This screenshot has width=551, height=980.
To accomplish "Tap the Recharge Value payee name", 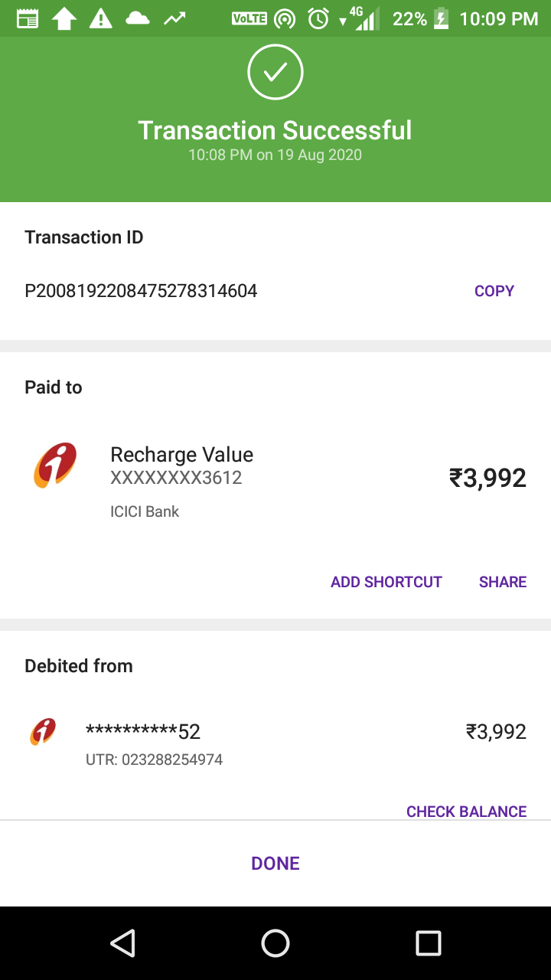I will click(x=181, y=455).
